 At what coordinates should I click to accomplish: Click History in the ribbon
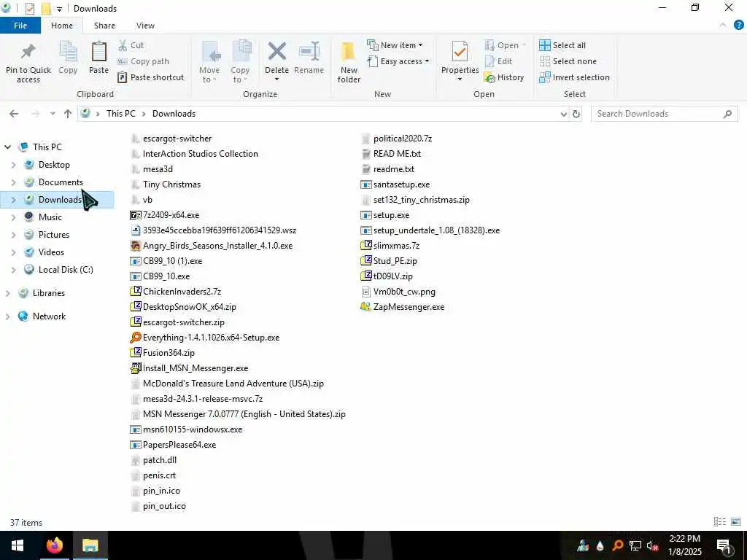point(504,77)
